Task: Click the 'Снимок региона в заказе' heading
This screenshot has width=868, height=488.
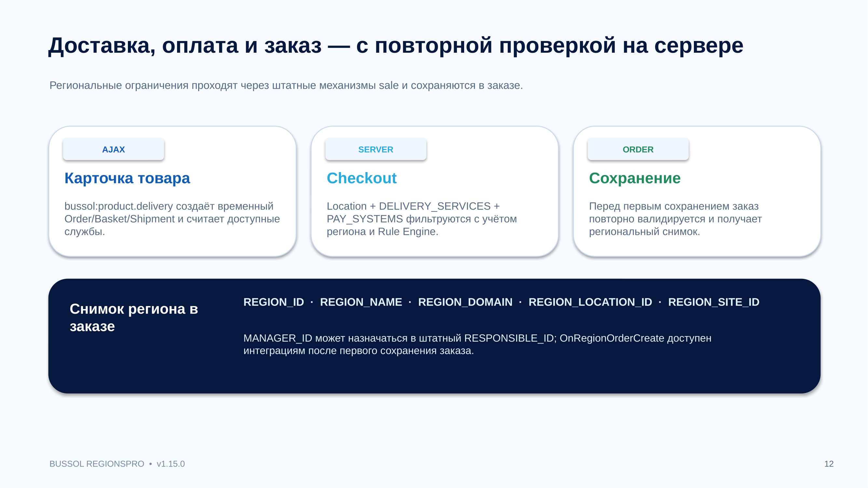Action: point(134,317)
